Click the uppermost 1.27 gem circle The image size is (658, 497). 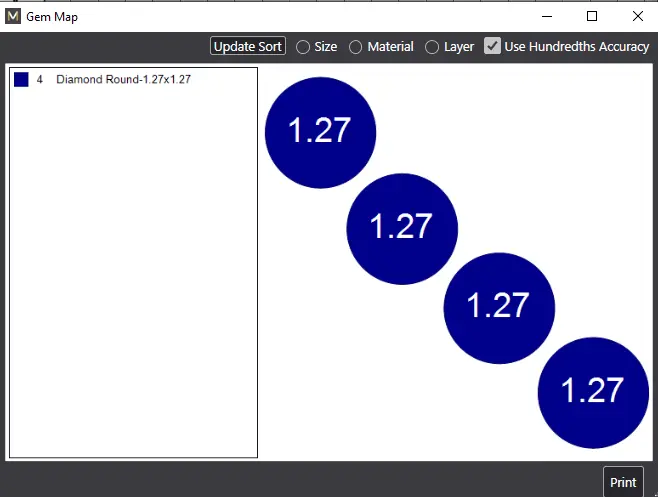point(320,132)
